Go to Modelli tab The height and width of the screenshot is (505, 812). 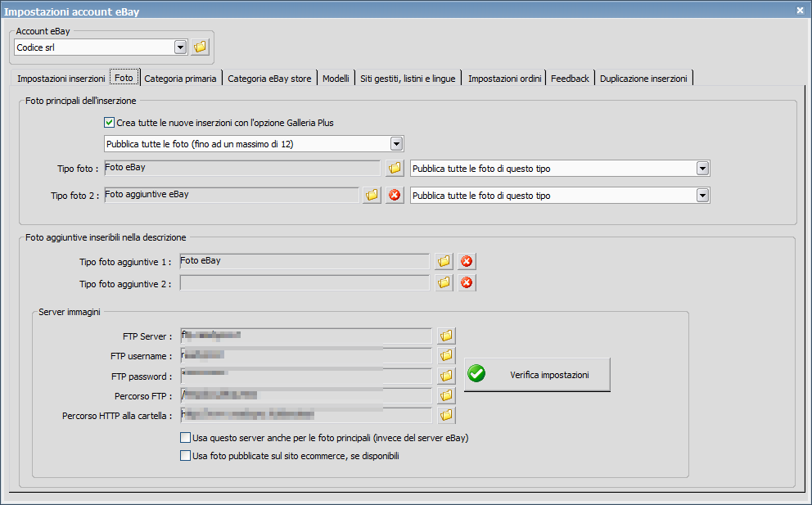point(336,79)
